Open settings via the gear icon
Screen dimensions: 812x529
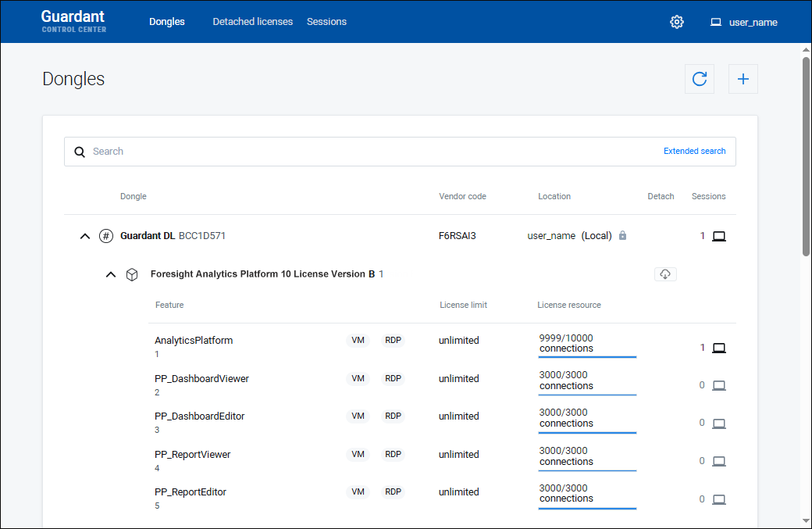click(677, 22)
